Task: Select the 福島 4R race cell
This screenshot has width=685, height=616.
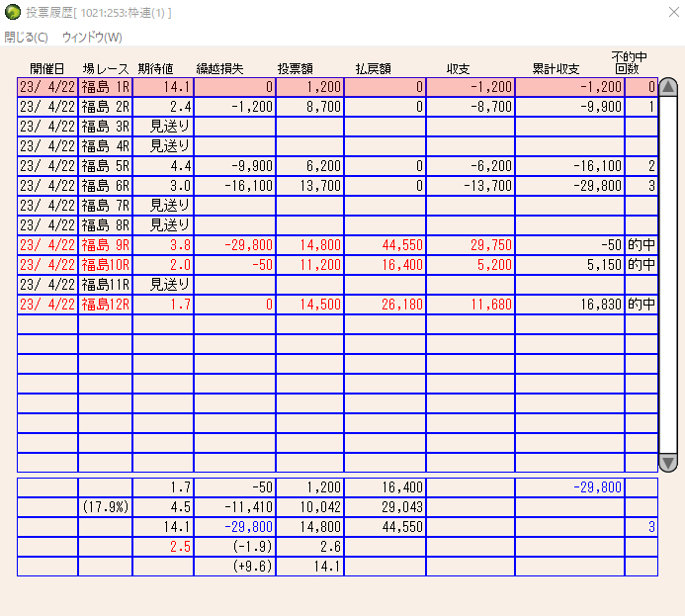Action: (x=106, y=146)
